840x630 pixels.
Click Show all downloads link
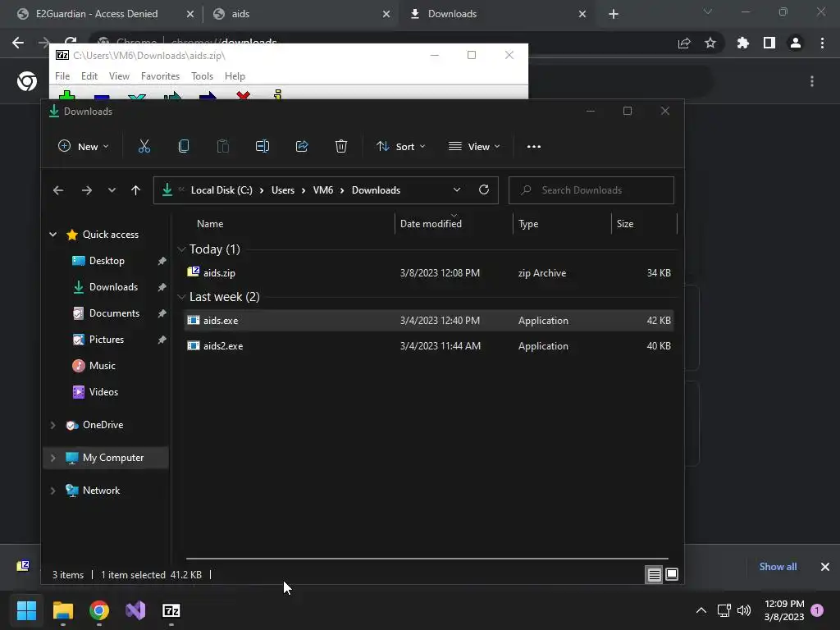pyautogui.click(x=778, y=566)
